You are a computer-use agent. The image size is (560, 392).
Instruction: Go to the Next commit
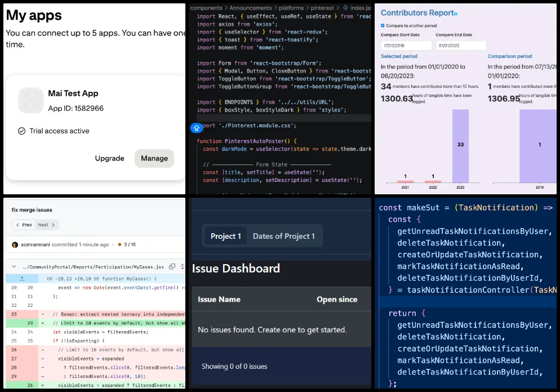click(x=46, y=225)
